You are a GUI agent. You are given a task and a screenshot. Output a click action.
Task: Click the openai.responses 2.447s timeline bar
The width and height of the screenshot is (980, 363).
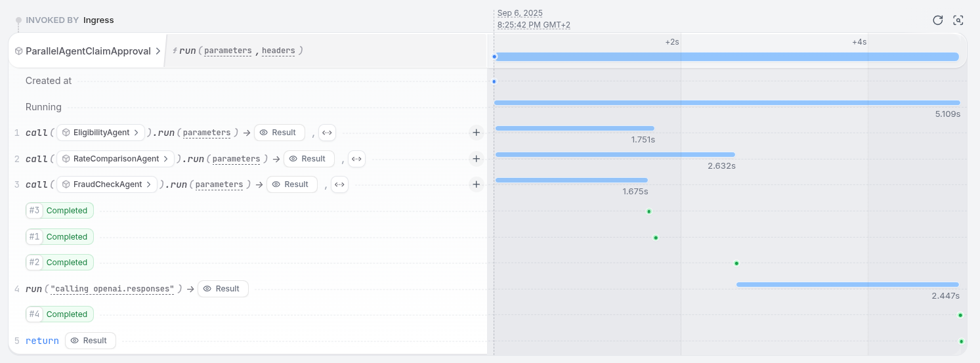(847, 284)
